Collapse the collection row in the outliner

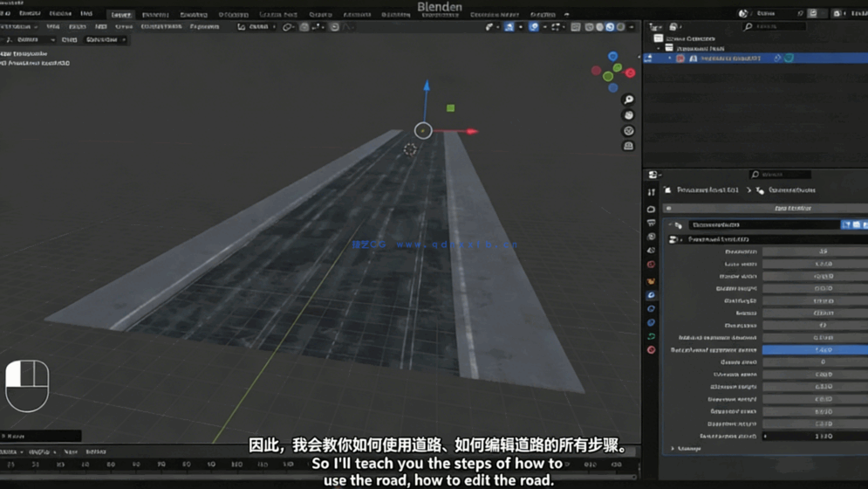[x=659, y=49]
